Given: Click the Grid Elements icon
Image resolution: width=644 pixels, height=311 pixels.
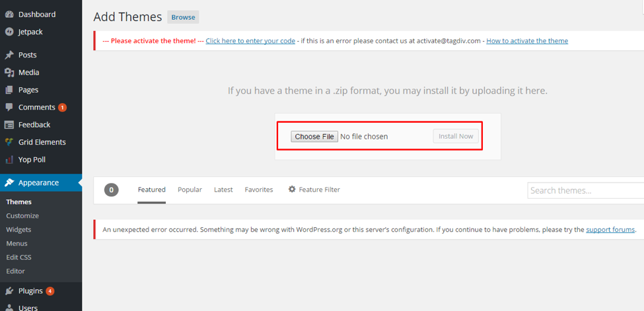Looking at the screenshot, I should 9,142.
